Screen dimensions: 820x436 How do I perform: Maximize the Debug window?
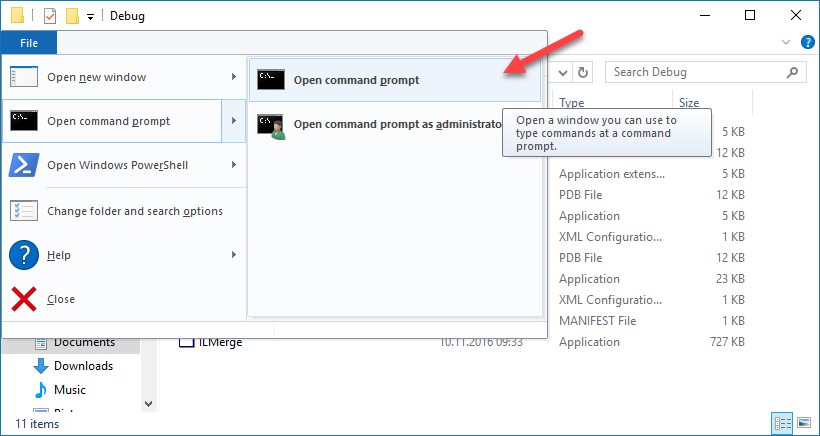[x=749, y=16]
